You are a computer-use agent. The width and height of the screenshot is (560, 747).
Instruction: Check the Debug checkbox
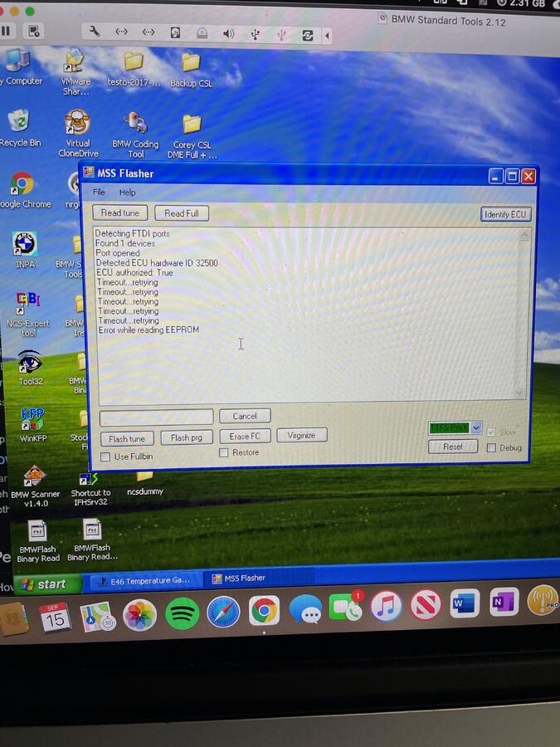tap(492, 448)
